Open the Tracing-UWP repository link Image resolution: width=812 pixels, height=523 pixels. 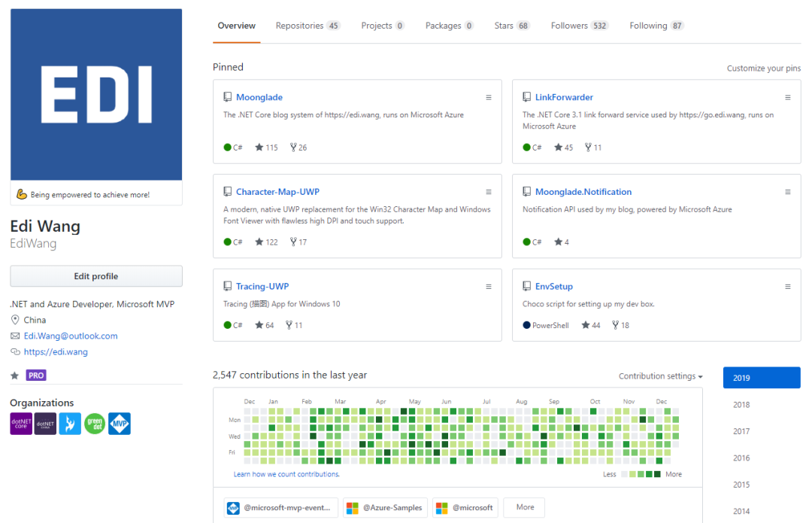click(x=262, y=287)
